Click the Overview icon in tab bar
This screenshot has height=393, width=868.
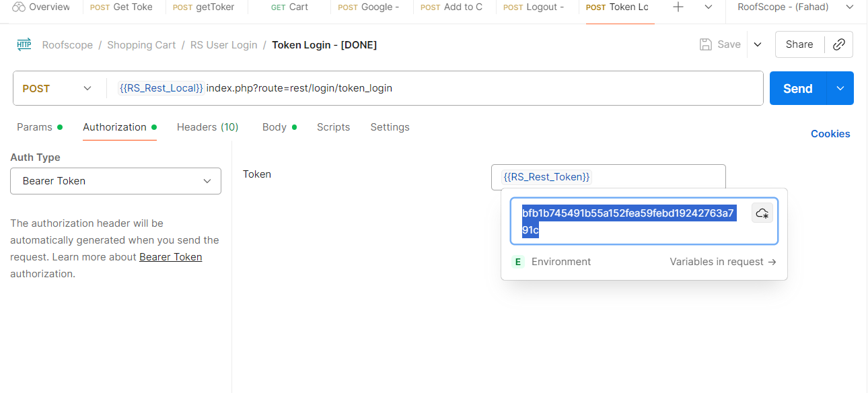pos(18,7)
